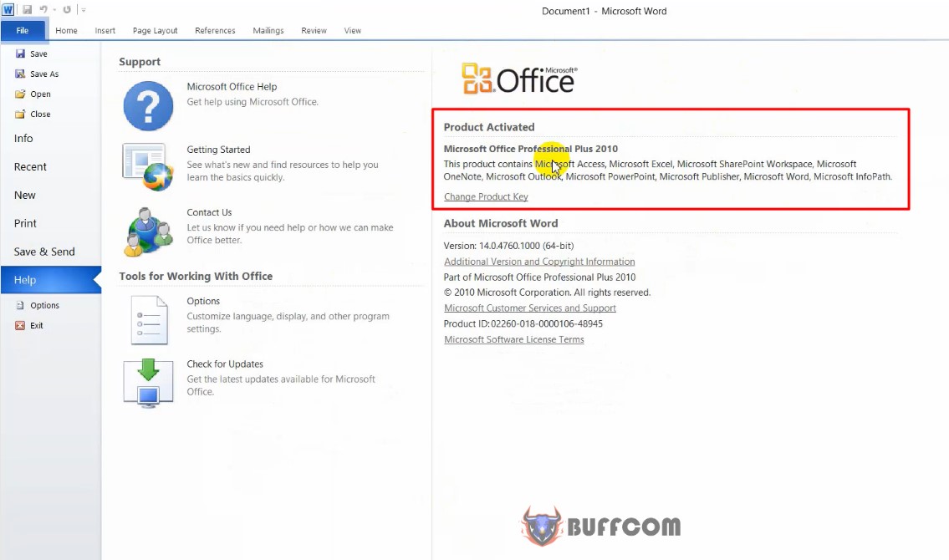Click the Save label in the sidebar
Image resolution: width=949 pixels, height=560 pixels.
click(38, 53)
